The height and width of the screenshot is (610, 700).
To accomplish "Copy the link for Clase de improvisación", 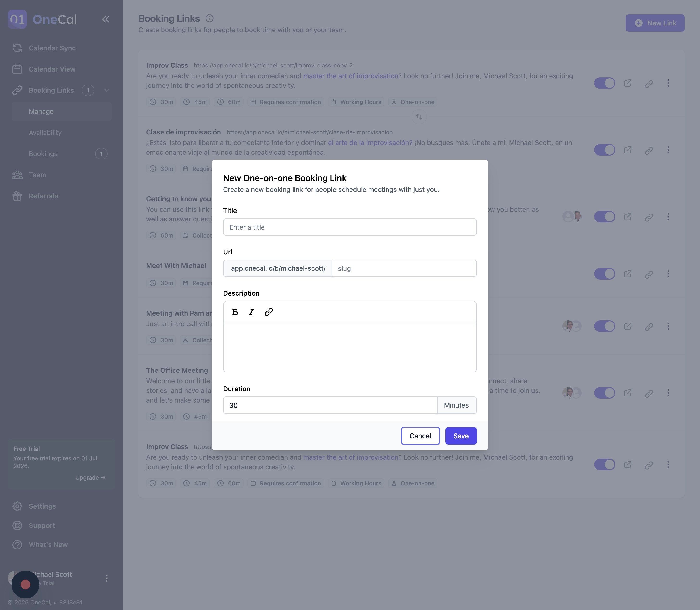I will tap(649, 150).
